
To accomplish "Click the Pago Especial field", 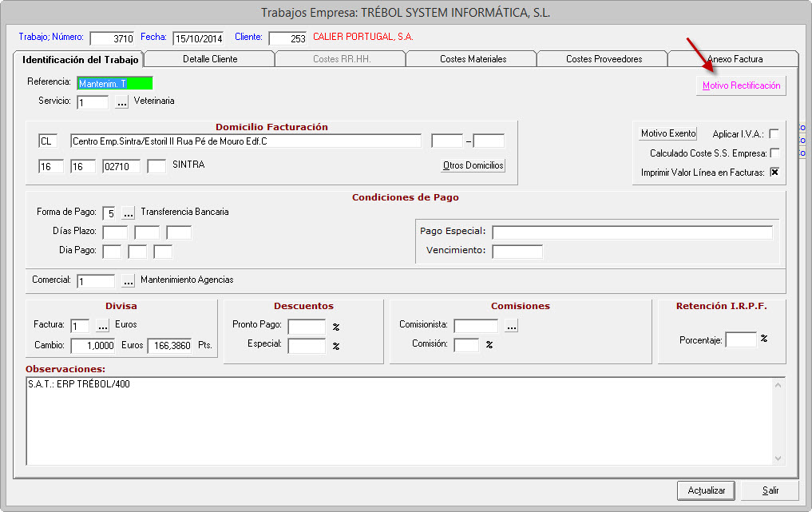I will [x=632, y=232].
